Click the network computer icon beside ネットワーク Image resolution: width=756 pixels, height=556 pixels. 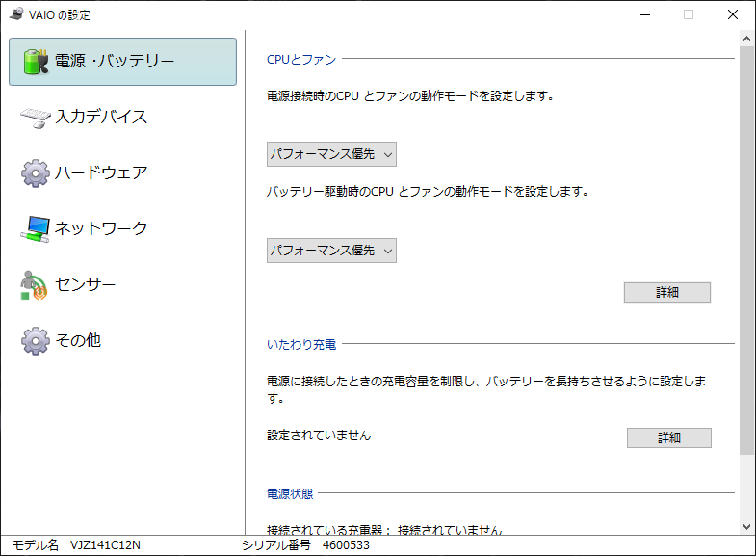tap(36, 229)
